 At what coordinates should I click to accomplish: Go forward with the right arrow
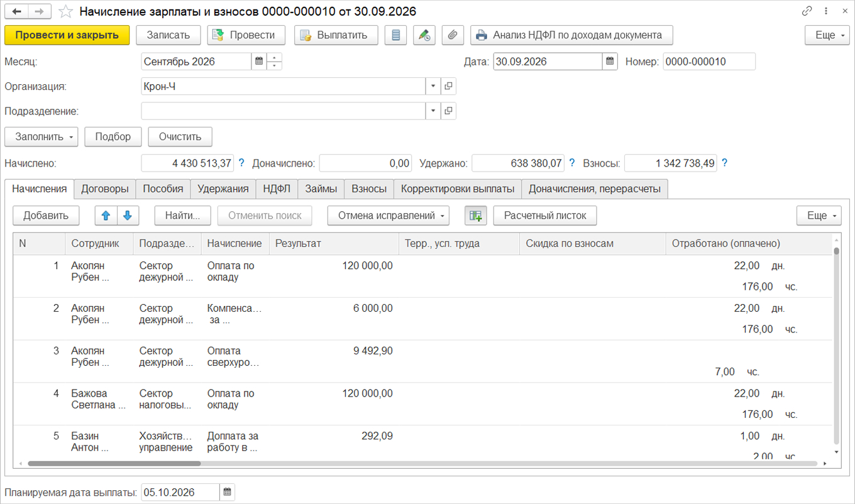40,12
